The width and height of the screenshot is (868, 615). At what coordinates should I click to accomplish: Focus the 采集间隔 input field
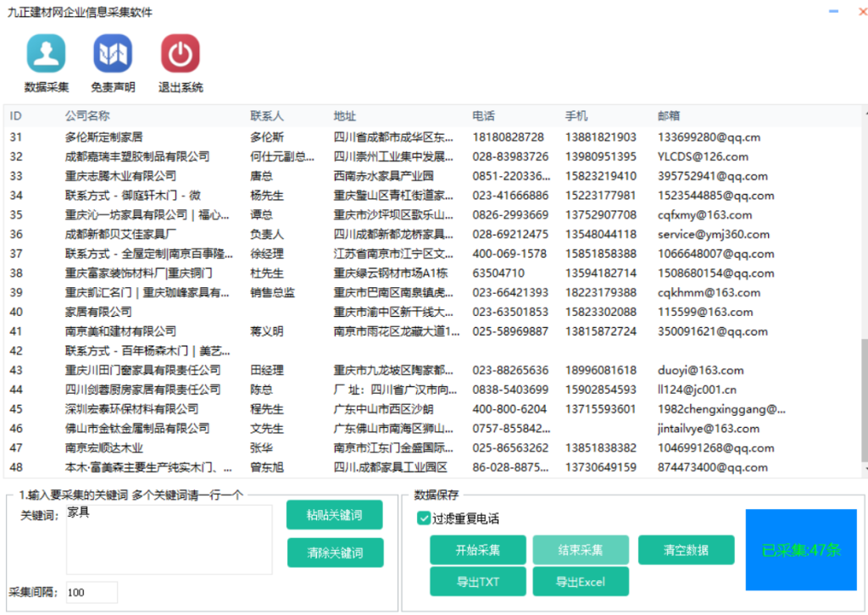pos(92,592)
